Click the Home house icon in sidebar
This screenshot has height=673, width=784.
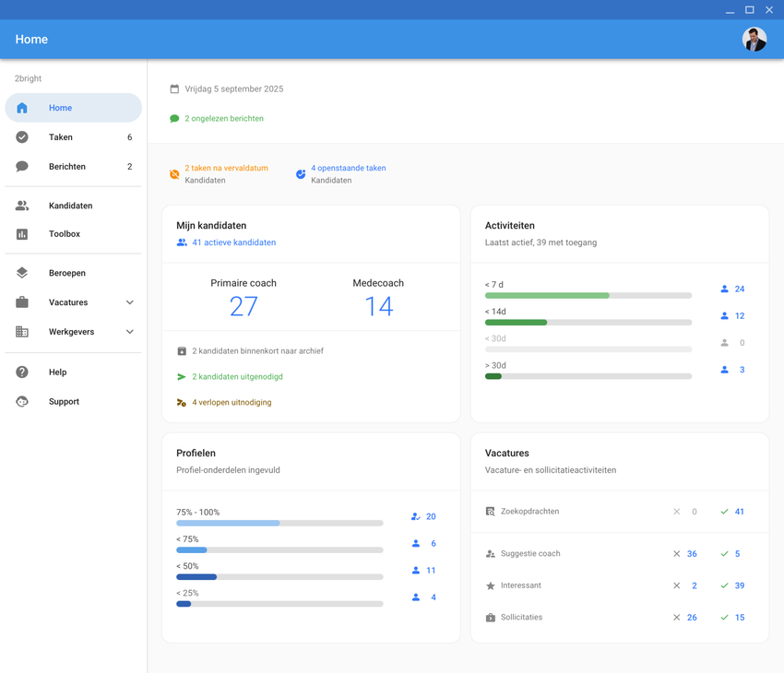coord(22,108)
